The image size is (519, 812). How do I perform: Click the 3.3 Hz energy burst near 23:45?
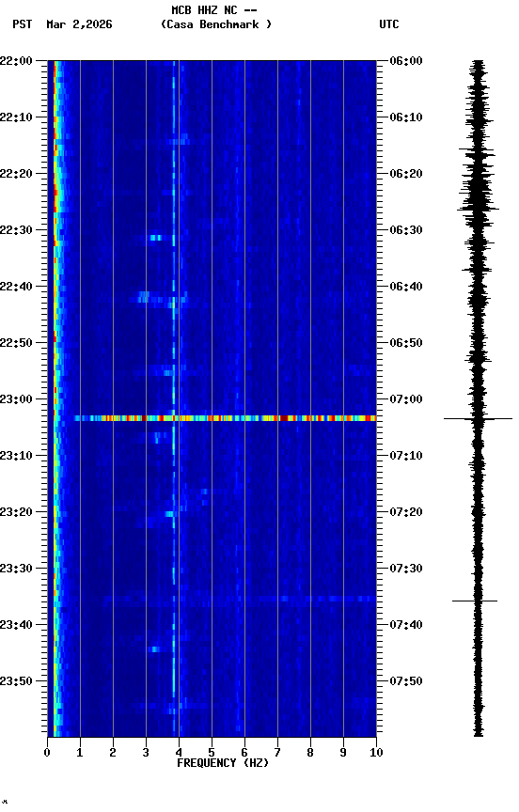(x=154, y=648)
